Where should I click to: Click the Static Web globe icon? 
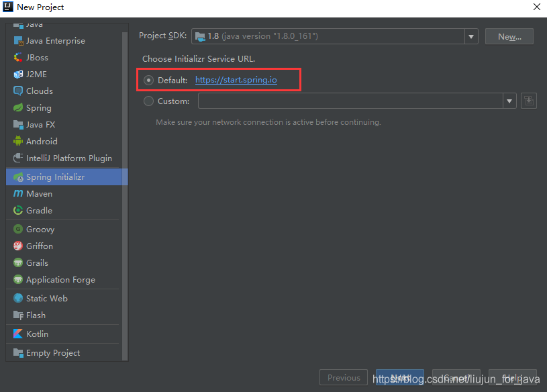pos(18,298)
